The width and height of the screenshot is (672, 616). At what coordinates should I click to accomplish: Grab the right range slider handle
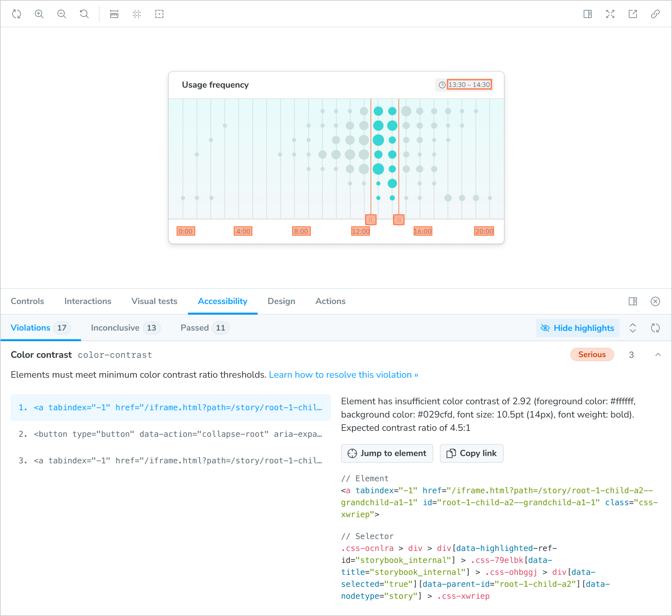(399, 219)
